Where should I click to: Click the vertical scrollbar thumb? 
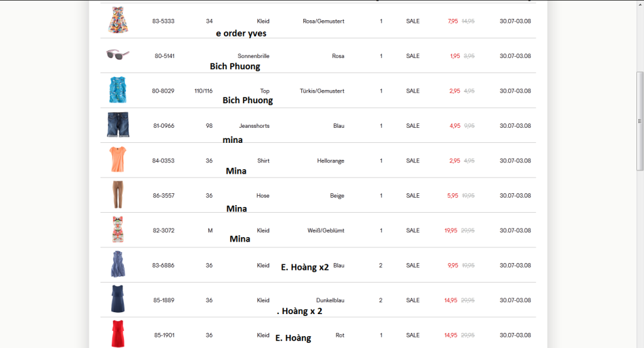point(640,120)
